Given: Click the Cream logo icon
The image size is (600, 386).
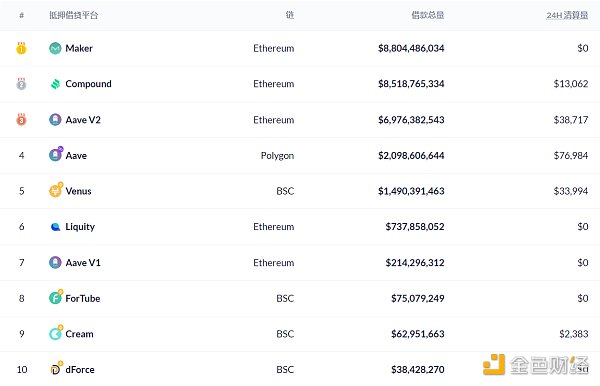Looking at the screenshot, I should tap(56, 332).
